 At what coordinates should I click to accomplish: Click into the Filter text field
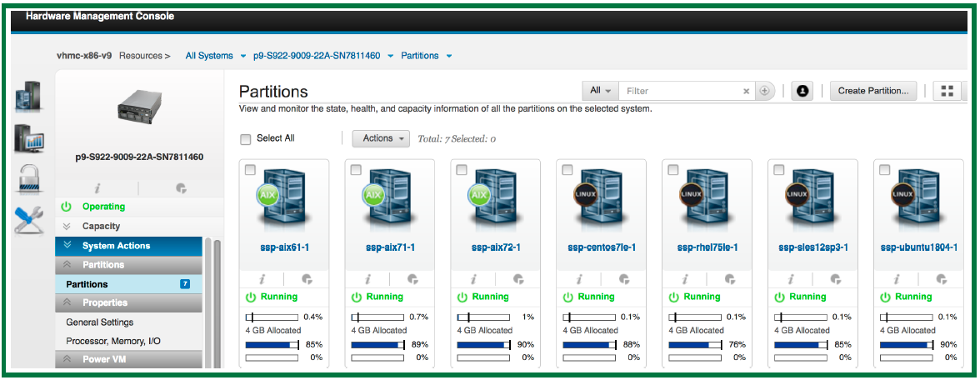(x=679, y=91)
